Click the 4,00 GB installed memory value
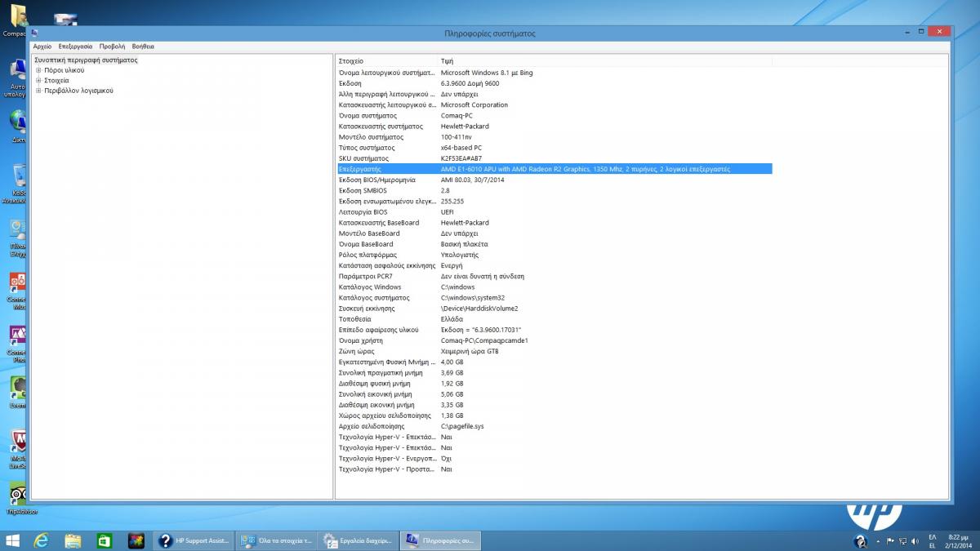This screenshot has height=551, width=980. click(x=452, y=362)
